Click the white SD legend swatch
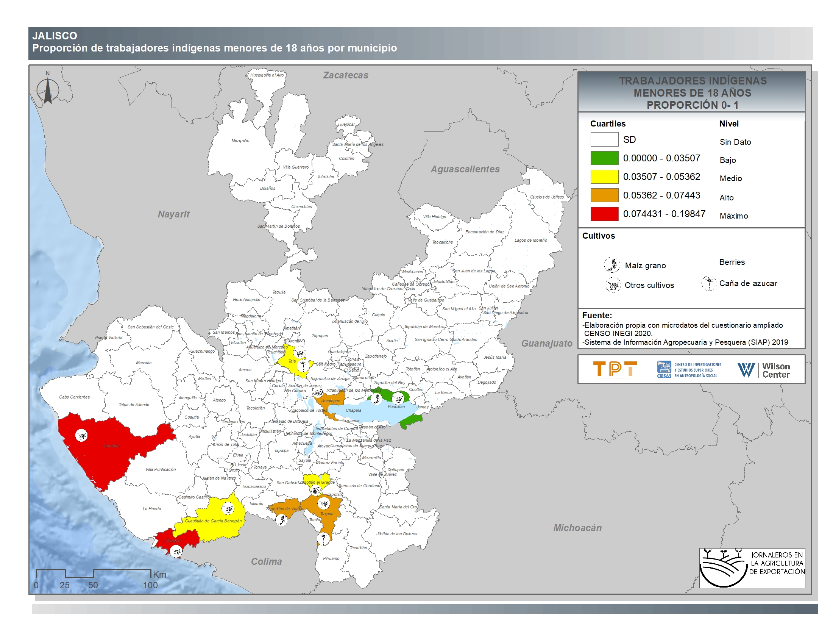Viewport: 833px width, 644px height. click(604, 139)
